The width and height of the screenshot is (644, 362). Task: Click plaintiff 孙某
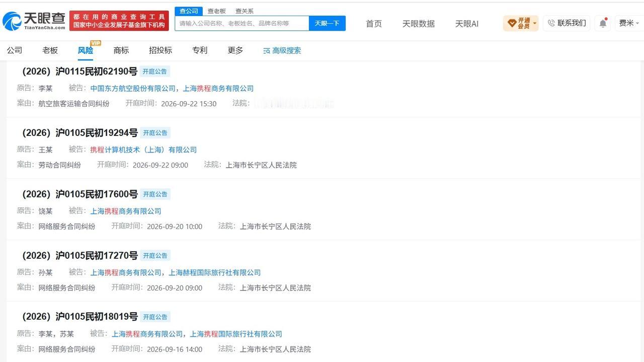pyautogui.click(x=45, y=273)
